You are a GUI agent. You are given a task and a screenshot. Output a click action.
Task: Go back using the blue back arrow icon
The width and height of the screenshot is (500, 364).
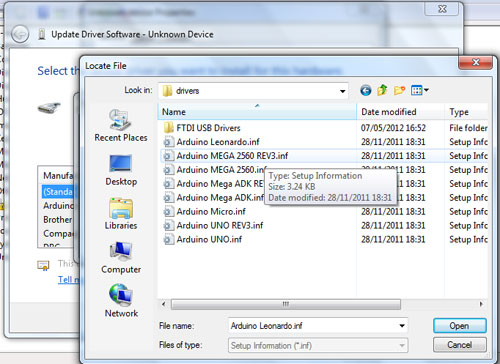point(366,90)
